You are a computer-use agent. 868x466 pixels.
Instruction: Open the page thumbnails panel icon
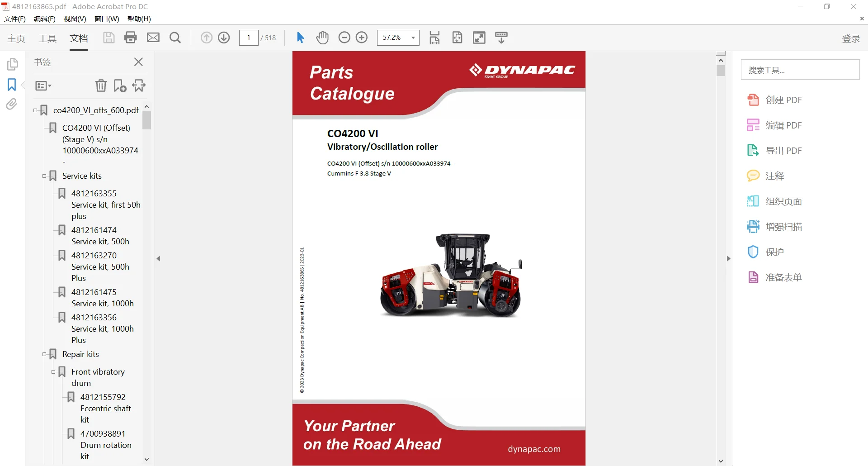click(x=13, y=64)
